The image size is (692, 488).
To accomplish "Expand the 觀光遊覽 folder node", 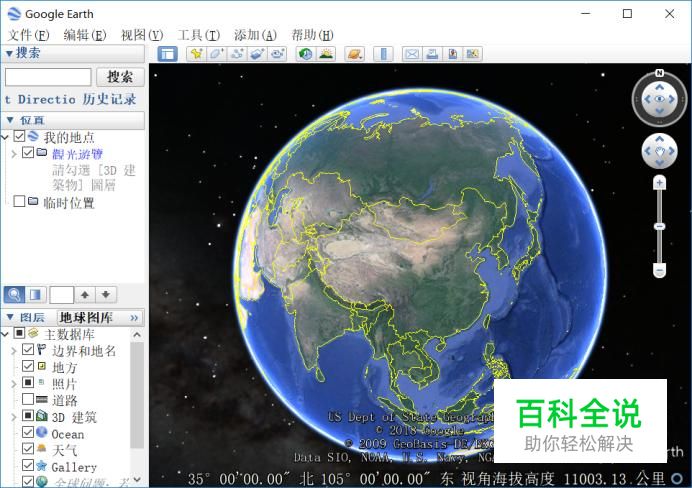I will pos(14,154).
